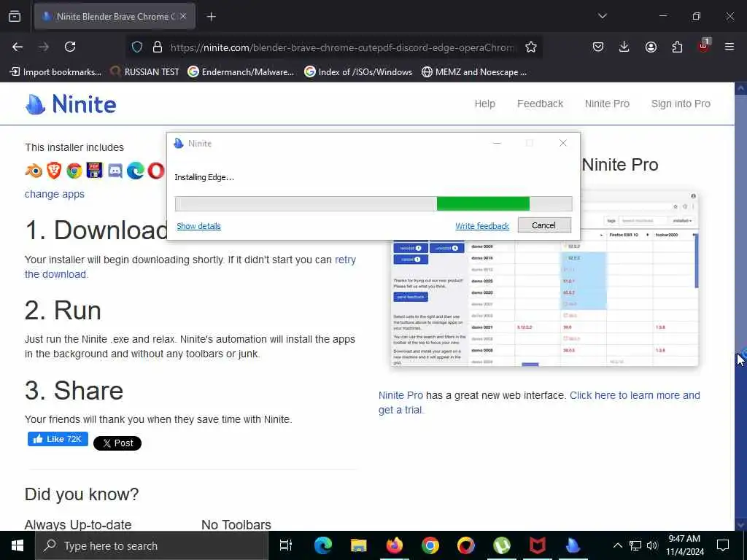Click the page vertical scrollbar
747x560 pixels.
click(x=740, y=306)
